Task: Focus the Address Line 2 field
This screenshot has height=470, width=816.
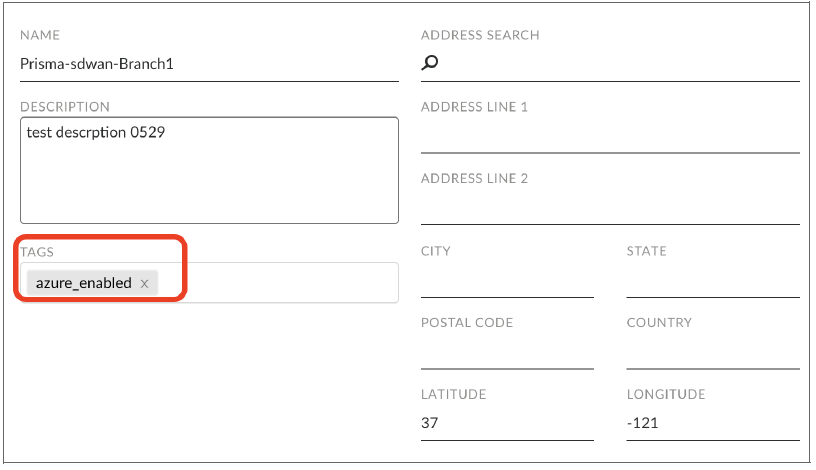Action: point(610,209)
